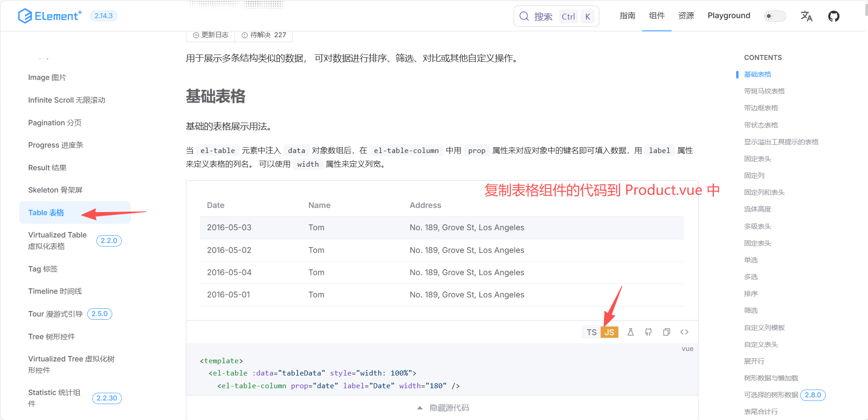Switch code sample to TS

tap(591, 332)
